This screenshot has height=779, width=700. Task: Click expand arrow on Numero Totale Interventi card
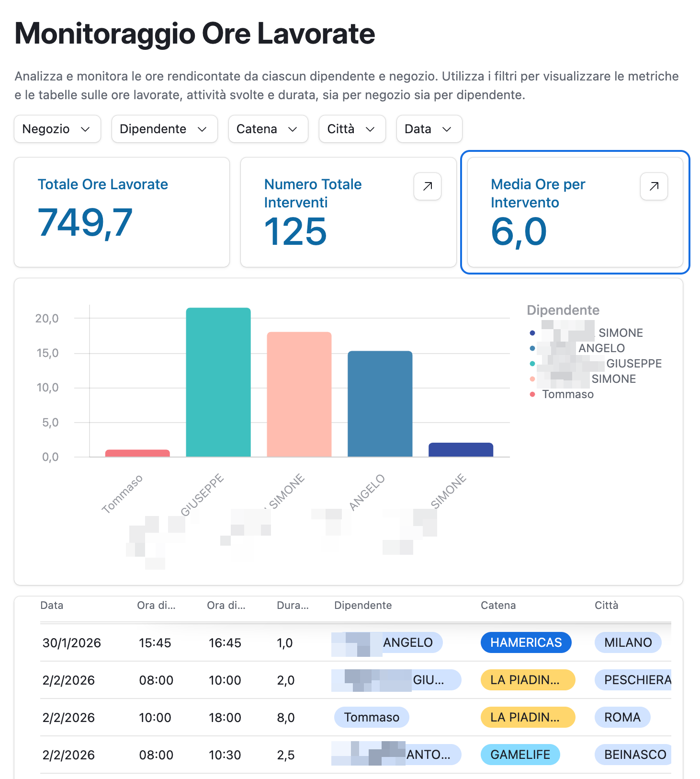[x=428, y=186]
